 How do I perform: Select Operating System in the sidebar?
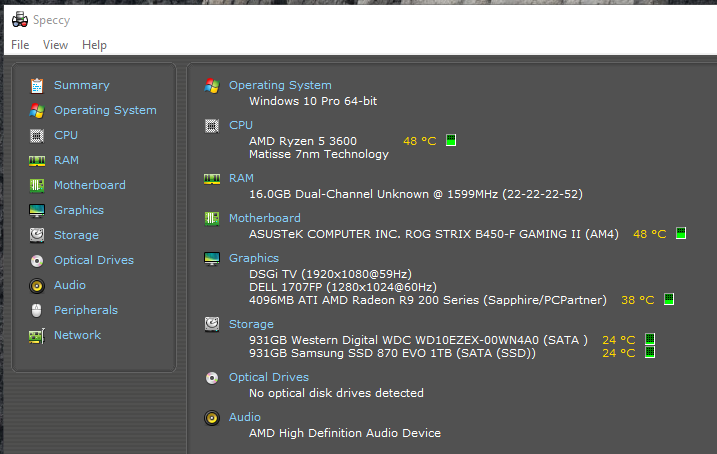105,110
